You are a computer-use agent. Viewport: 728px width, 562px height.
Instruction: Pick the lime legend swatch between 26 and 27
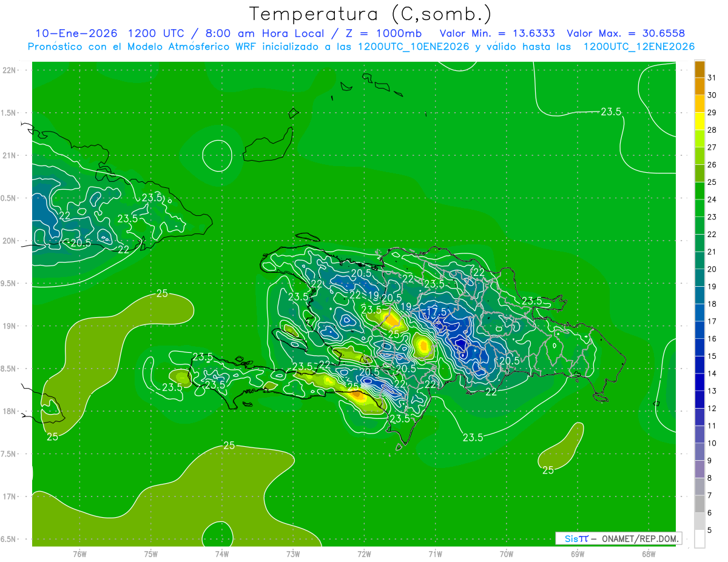(699, 156)
